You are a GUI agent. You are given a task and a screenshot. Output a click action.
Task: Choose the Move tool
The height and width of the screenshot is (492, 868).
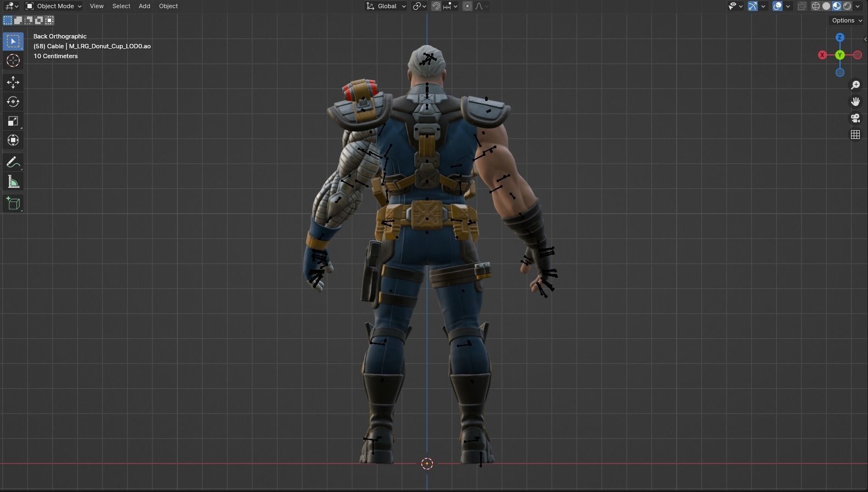[x=13, y=82]
